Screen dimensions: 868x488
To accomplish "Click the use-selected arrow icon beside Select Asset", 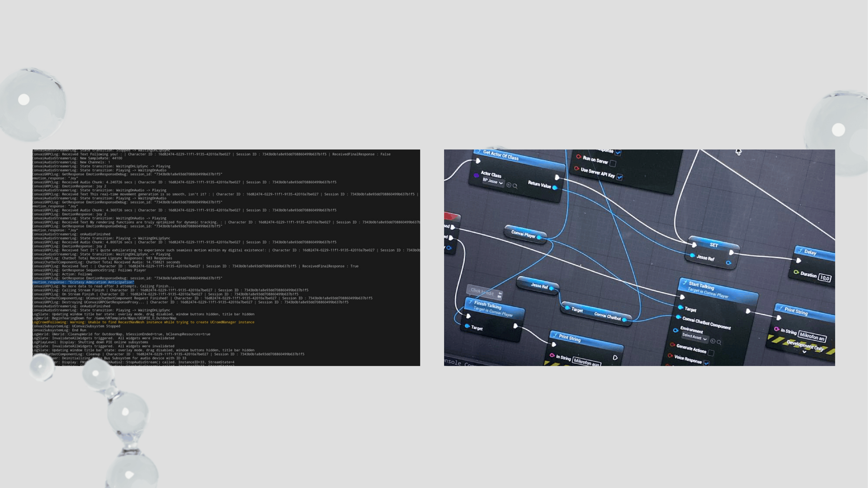I will [713, 341].
